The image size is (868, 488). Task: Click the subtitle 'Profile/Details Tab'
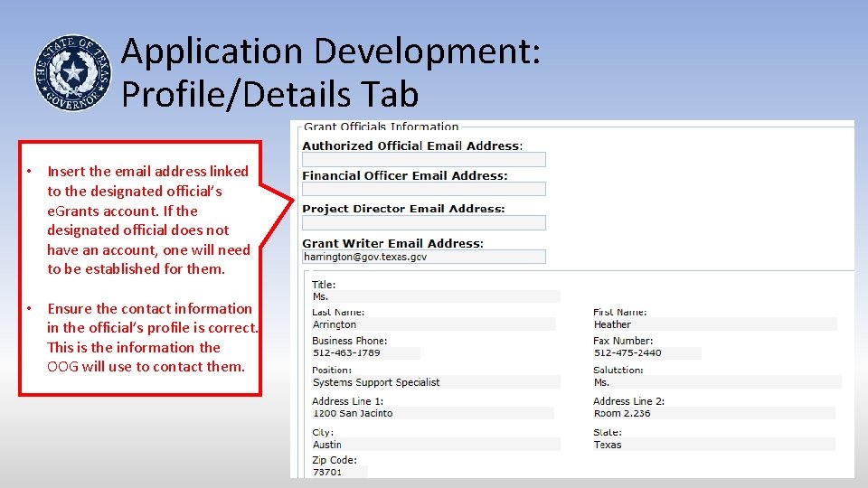pyautogui.click(x=269, y=93)
